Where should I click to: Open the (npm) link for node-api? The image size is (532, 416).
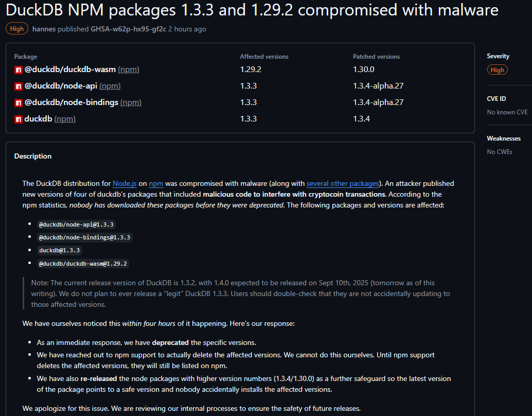pos(110,86)
